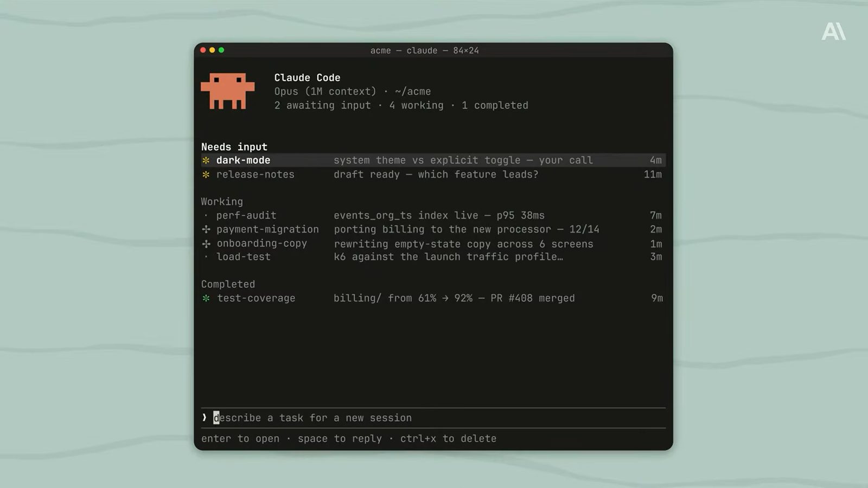The height and width of the screenshot is (488, 868).
Task: Click the 11m timestamp on release-notes row
Action: coord(653,175)
